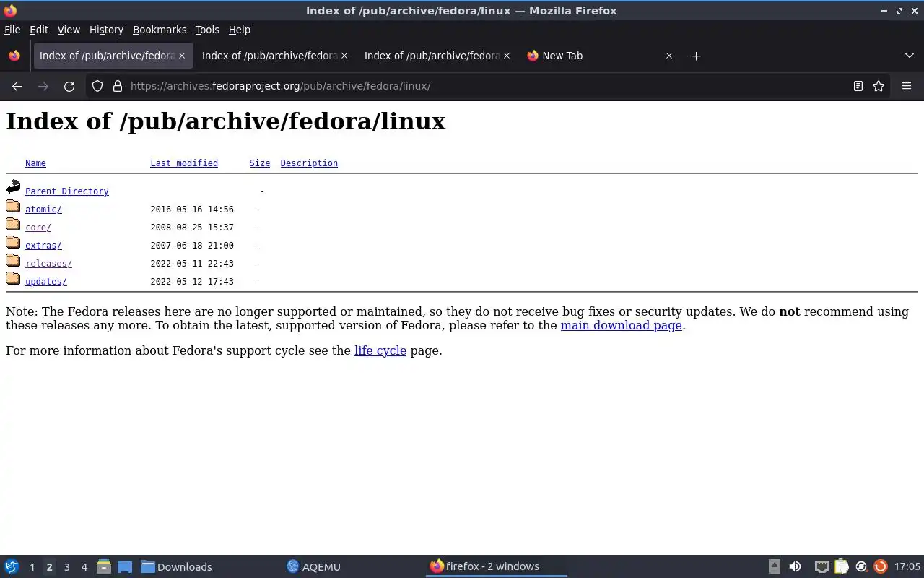Open the file manager taskbar launcher
The image size is (924, 578).
[x=103, y=566]
